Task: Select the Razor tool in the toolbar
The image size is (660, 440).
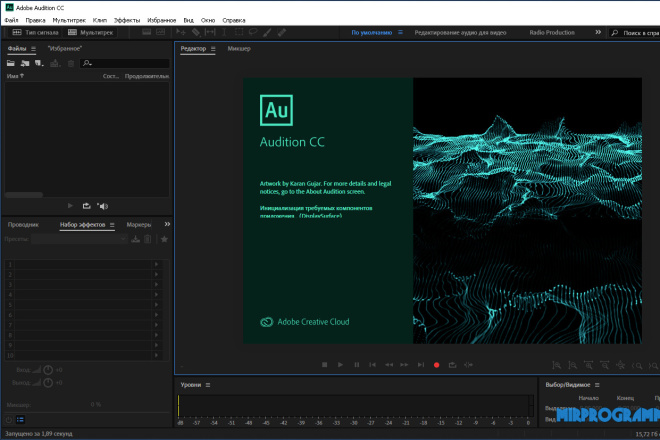Action: 196,32
